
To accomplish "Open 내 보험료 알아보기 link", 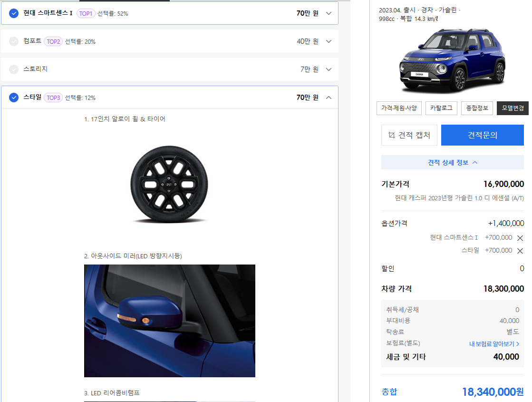I will click(x=494, y=344).
